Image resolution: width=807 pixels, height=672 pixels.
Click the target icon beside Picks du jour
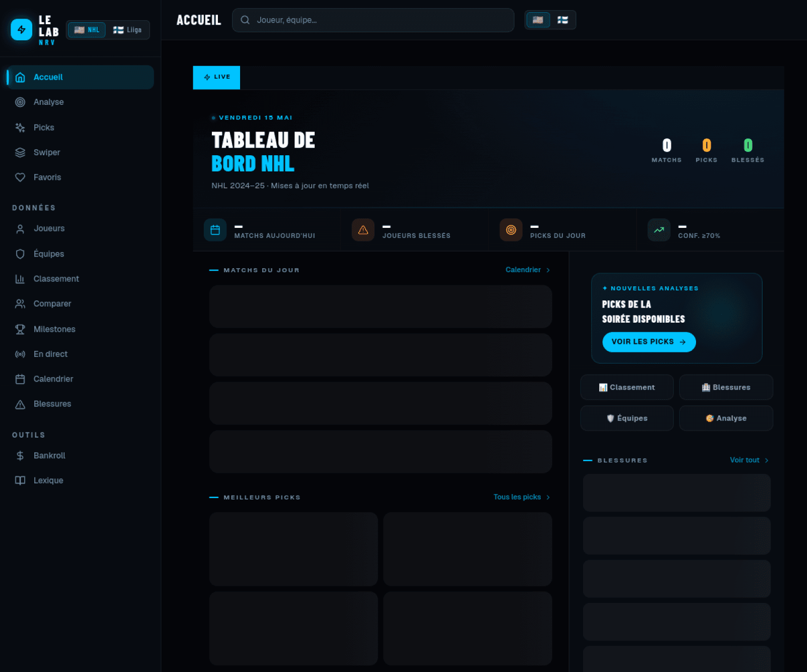pyautogui.click(x=511, y=230)
